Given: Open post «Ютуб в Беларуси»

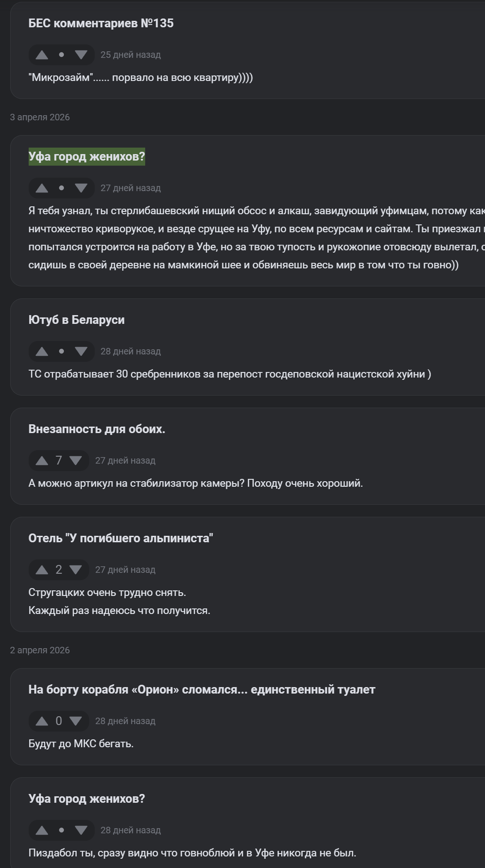Looking at the screenshot, I should pyautogui.click(x=76, y=320).
